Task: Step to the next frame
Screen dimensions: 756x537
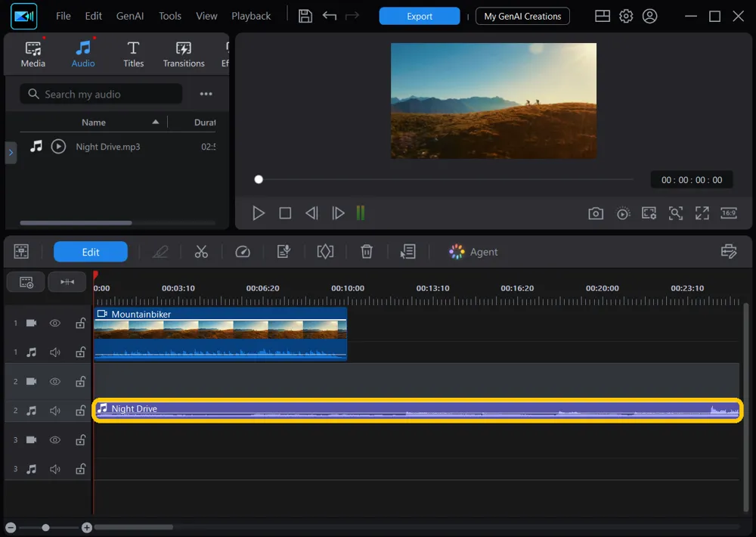Action: pyautogui.click(x=338, y=213)
